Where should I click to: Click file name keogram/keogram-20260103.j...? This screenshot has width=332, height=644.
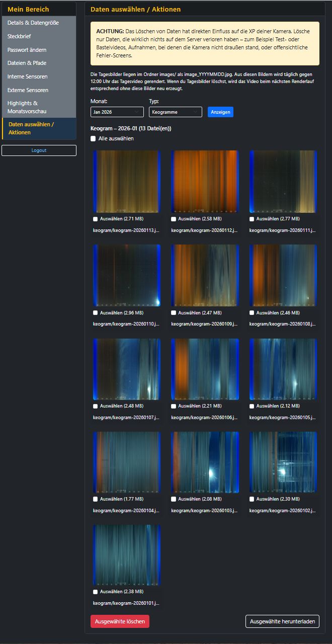204,510
